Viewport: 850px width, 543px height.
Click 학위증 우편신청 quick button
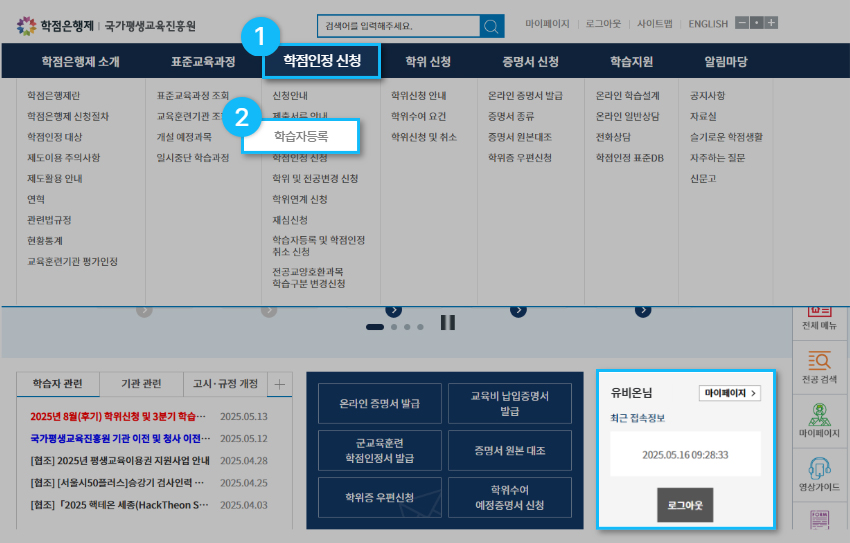point(380,497)
